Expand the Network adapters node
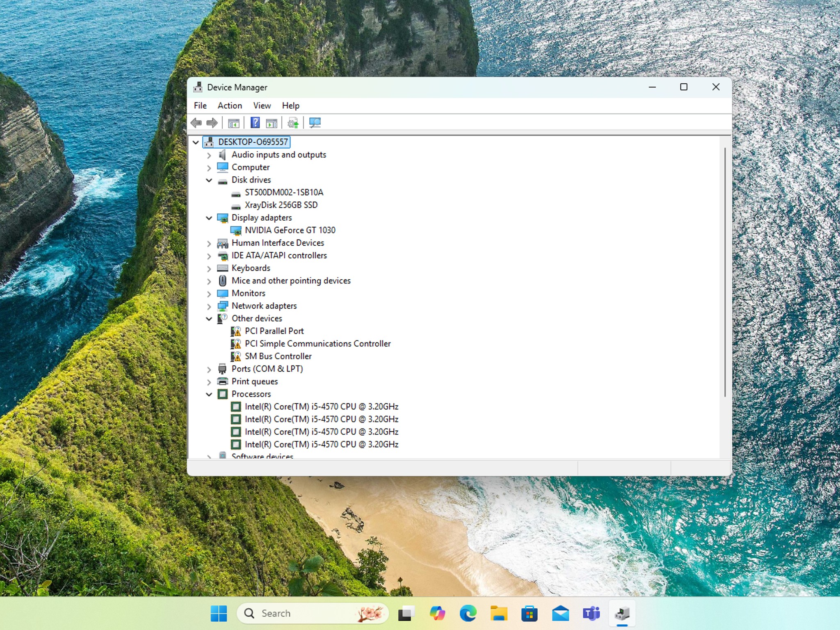The image size is (840, 630). (x=209, y=306)
